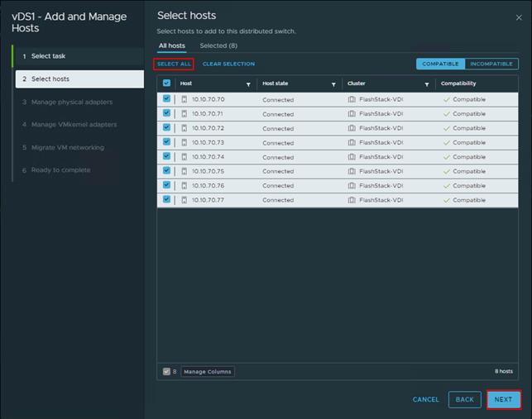Click host icon for 10.10.70.71
Screen dimensions: 532x419
point(184,114)
